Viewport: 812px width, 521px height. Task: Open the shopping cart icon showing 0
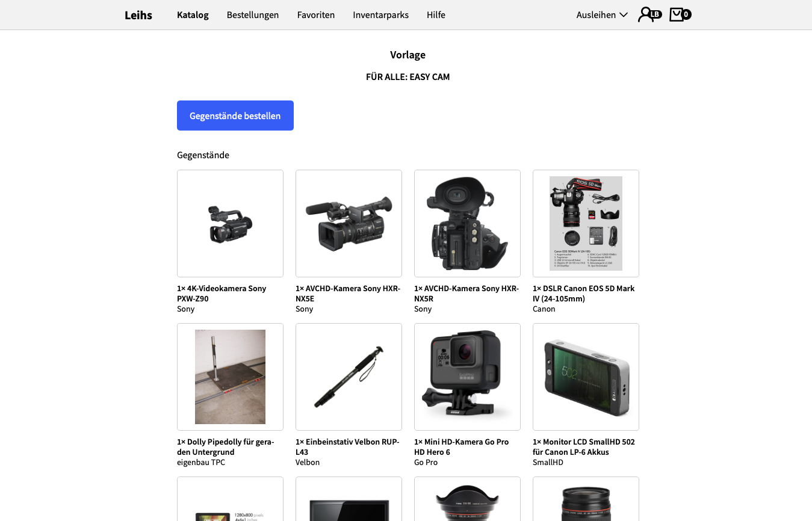[680, 14]
